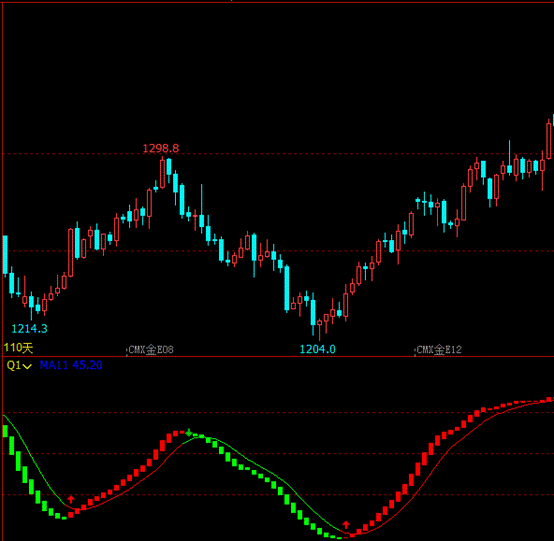The image size is (554, 541).
Task: Open the Q1 indicator dropdown chevron
Action: click(x=27, y=366)
